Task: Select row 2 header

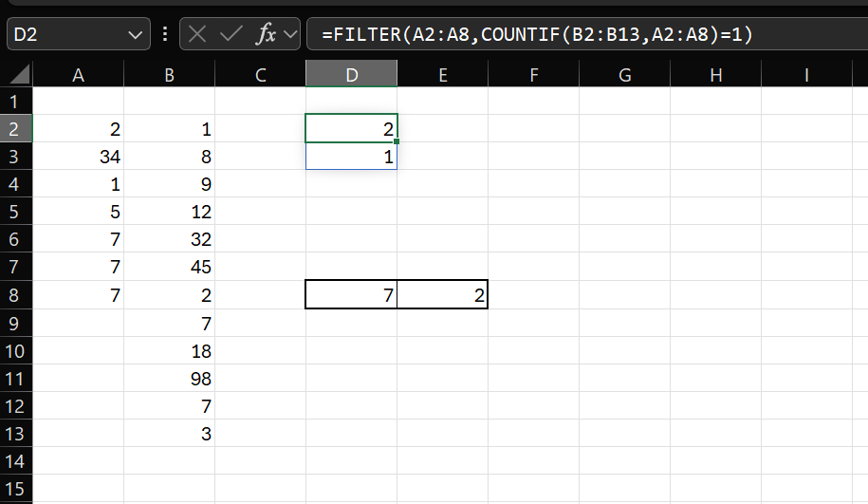Action: [x=16, y=128]
